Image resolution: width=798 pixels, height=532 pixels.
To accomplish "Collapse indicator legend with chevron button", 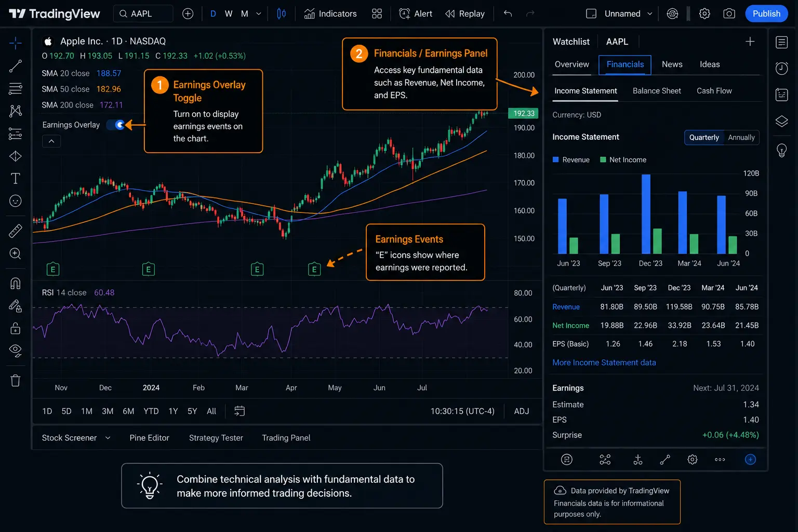I will [x=51, y=141].
